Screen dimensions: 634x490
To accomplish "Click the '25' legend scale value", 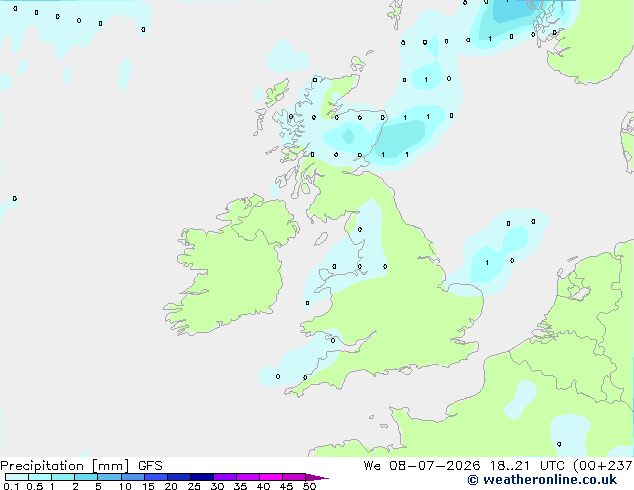I will tap(194, 486).
